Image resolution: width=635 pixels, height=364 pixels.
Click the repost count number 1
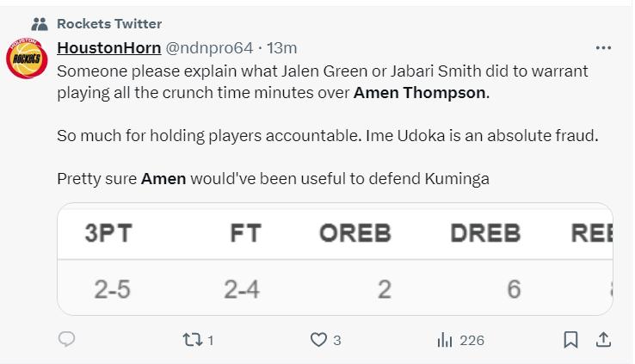pyautogui.click(x=210, y=341)
